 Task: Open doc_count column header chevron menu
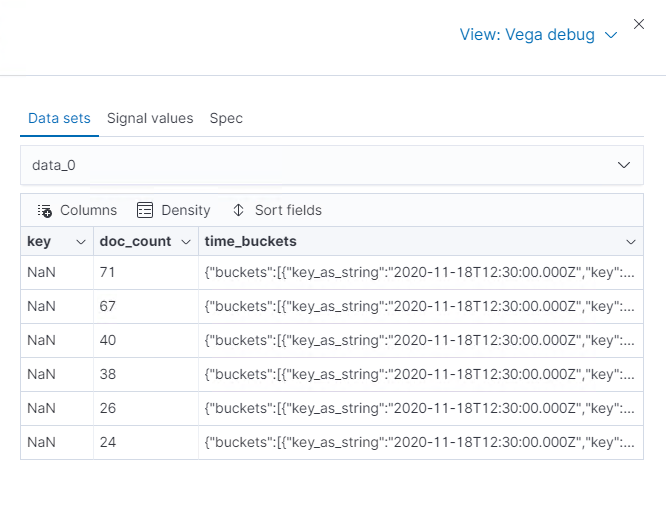[186, 242]
